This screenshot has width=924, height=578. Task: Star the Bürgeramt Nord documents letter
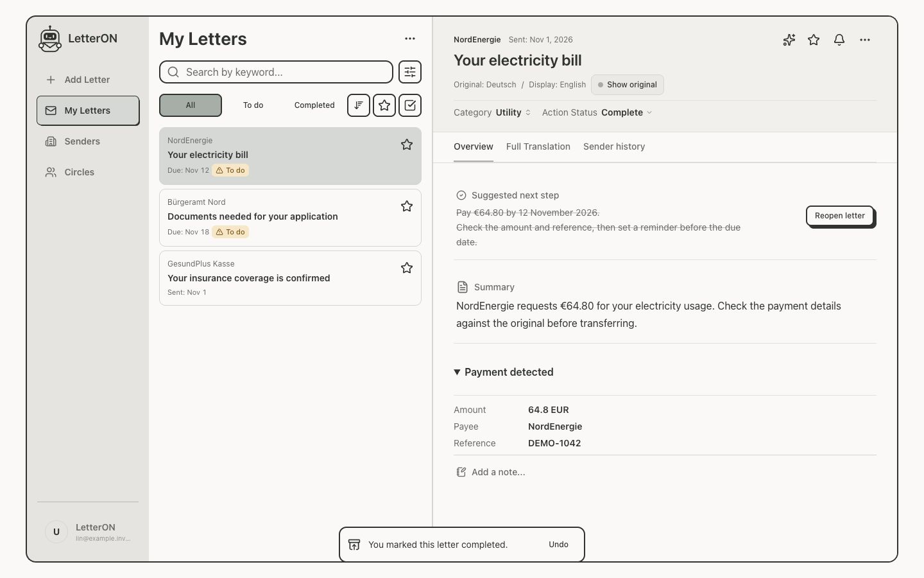(407, 206)
